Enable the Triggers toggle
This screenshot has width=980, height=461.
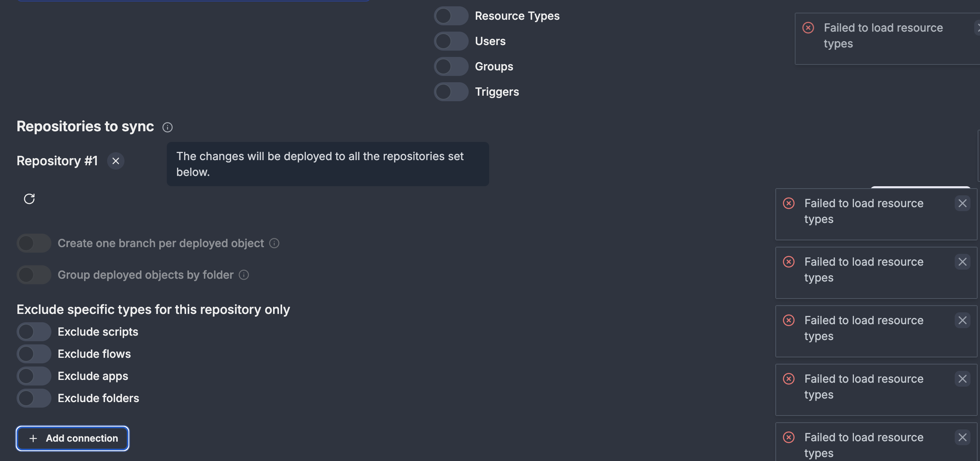451,92
